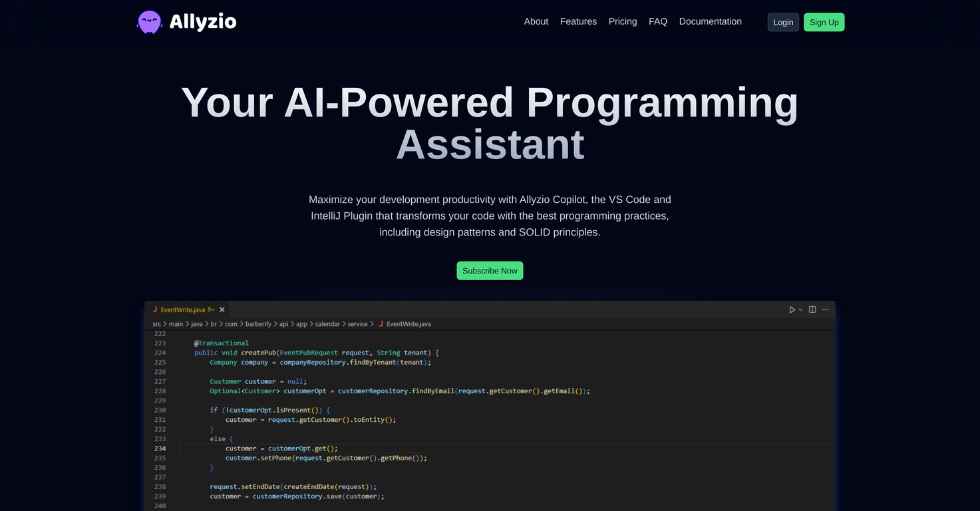Click the Java file icon in the breadcrumb
The image size is (980, 511).
pos(381,324)
